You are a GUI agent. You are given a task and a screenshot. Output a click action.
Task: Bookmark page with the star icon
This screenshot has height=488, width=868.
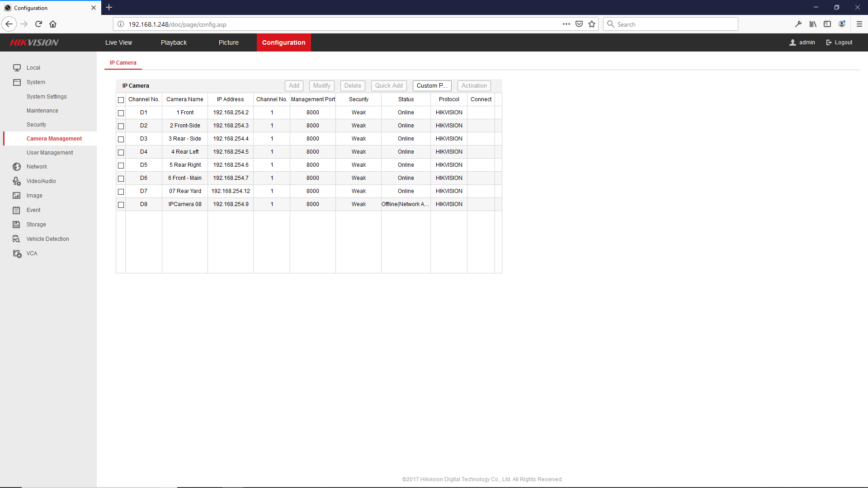pyautogui.click(x=592, y=24)
